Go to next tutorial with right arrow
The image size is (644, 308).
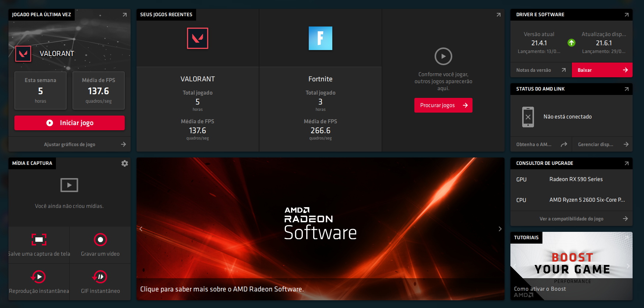(x=628, y=266)
